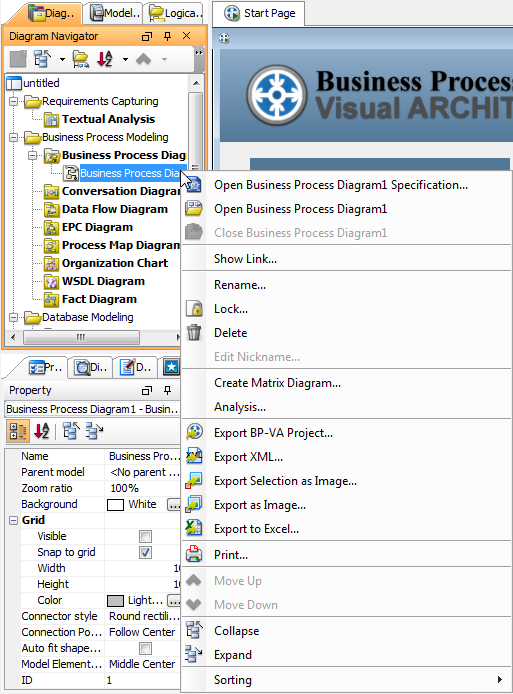Choose Open Business Process Diagram1 menu entry
This screenshot has height=694, width=513.
click(300, 209)
